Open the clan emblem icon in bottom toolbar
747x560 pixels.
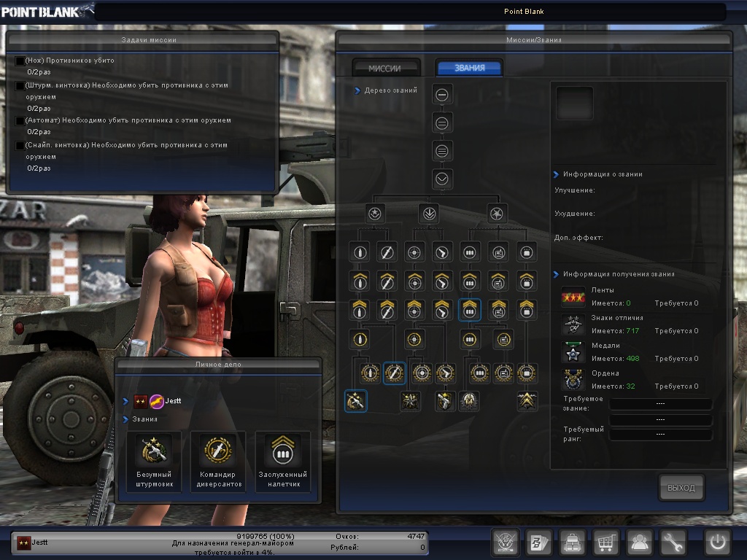(x=505, y=542)
